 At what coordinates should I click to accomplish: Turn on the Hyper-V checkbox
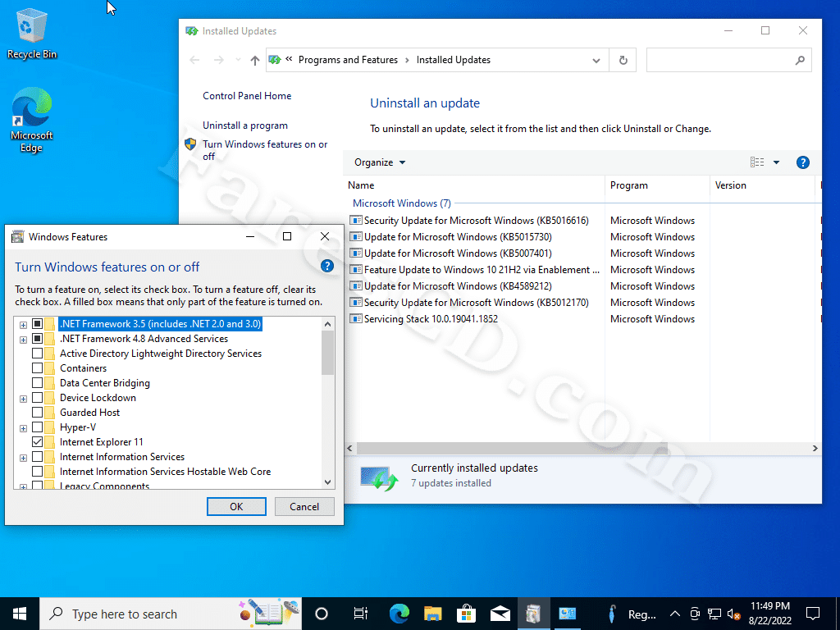point(37,427)
